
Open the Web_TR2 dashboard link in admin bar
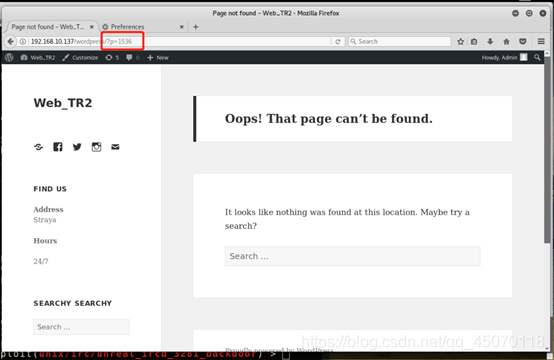(38, 57)
